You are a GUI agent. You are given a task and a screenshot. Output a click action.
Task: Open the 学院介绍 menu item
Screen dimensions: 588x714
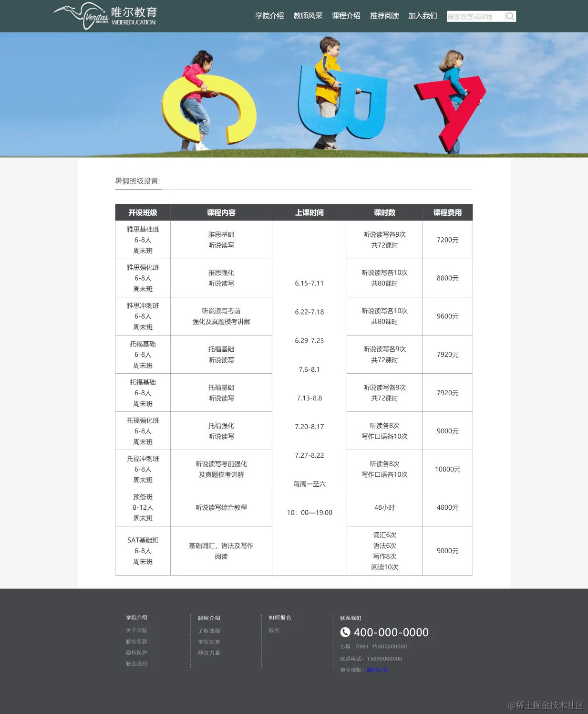[x=269, y=16]
